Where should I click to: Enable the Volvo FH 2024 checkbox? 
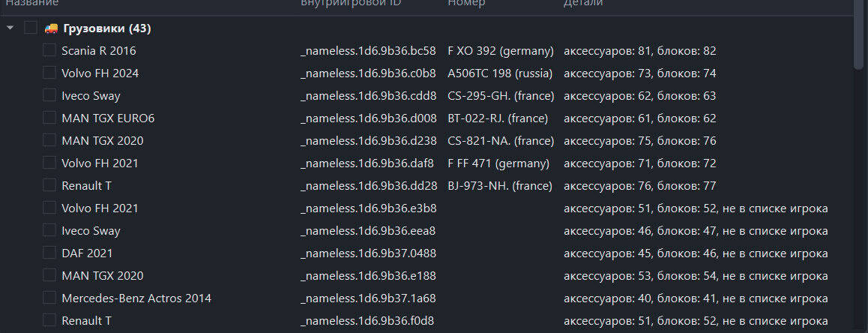click(49, 73)
